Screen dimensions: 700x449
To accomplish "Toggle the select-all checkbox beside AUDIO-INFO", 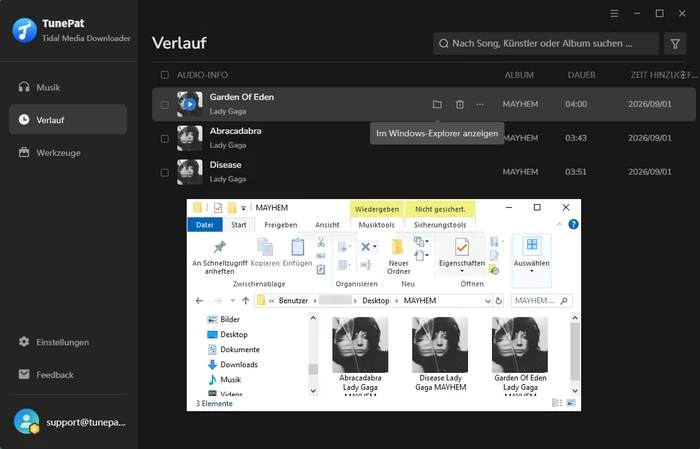I will [x=165, y=75].
